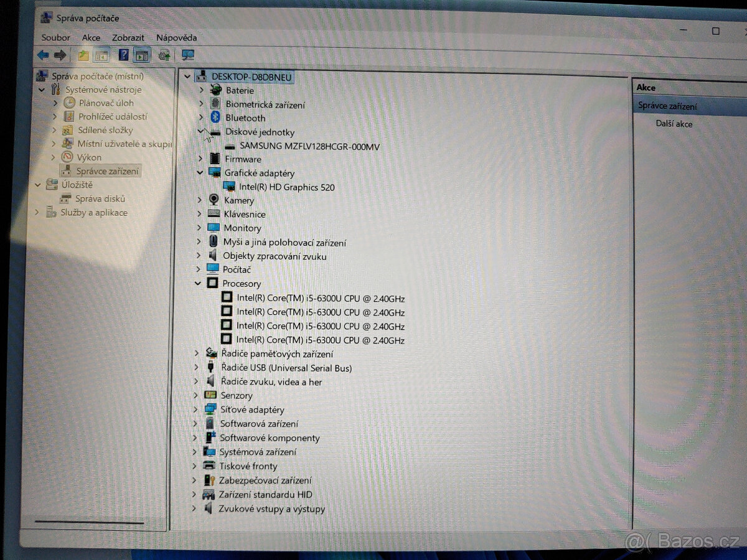Click the Kamery webcam category icon
747x560 pixels.
tap(214, 200)
